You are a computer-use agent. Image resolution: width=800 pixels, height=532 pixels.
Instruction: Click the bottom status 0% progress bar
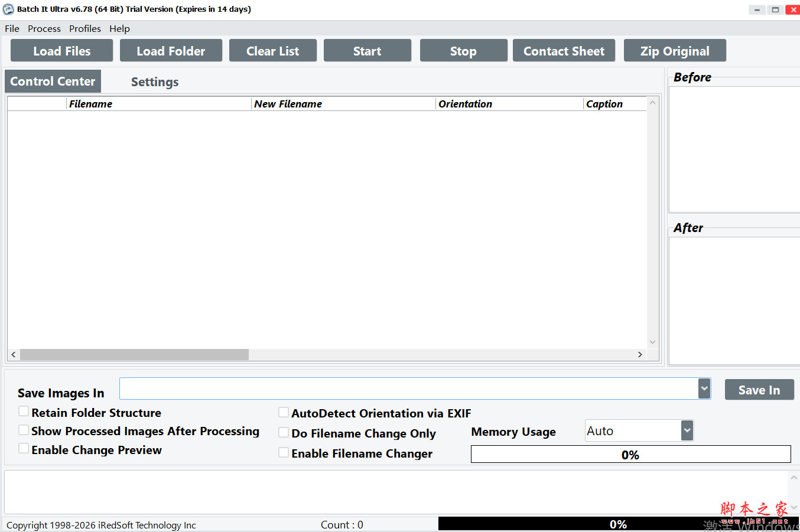click(619, 524)
